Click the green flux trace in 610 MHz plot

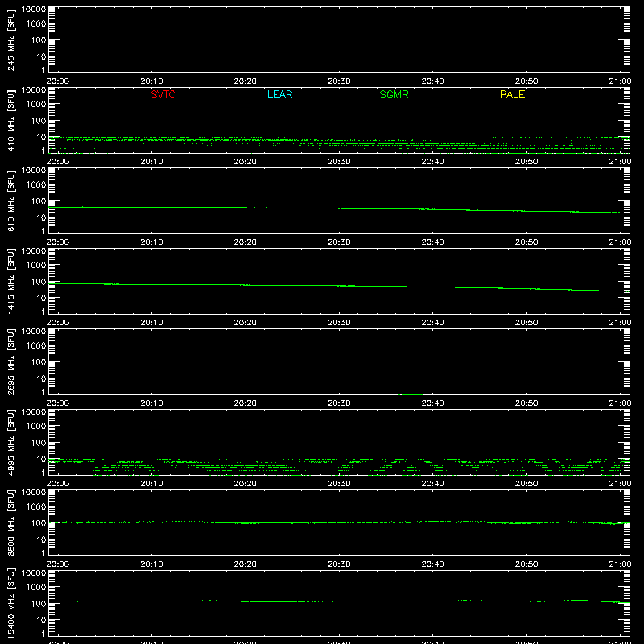point(339,208)
